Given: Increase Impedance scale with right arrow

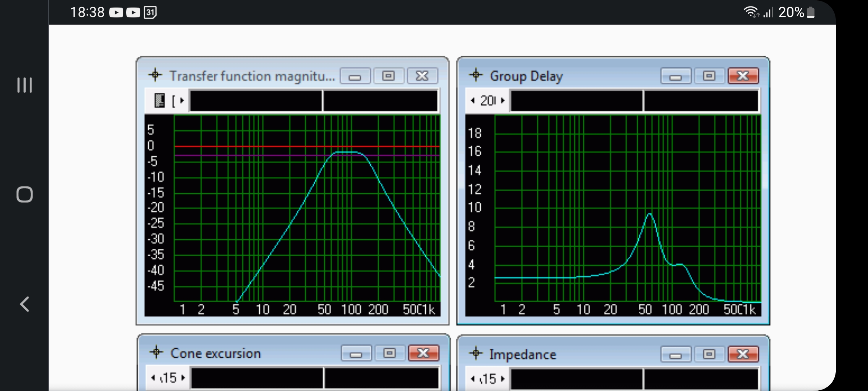Looking at the screenshot, I should [503, 379].
